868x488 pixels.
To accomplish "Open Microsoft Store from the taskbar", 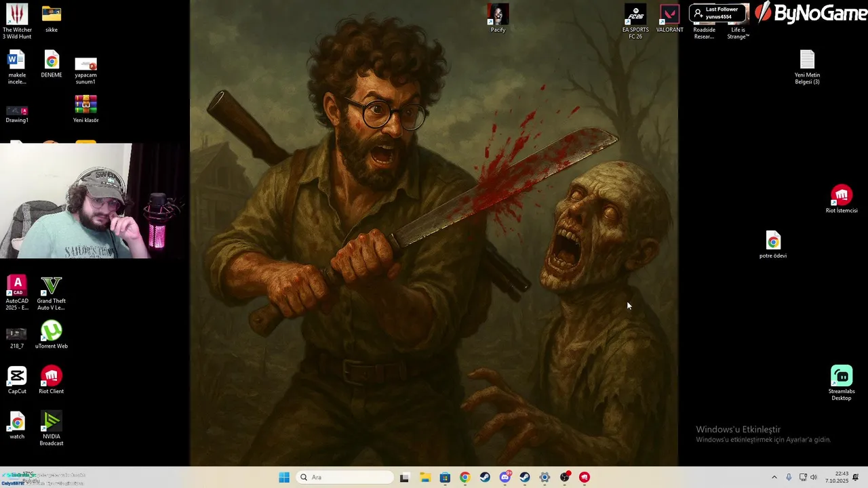I will [x=445, y=477].
